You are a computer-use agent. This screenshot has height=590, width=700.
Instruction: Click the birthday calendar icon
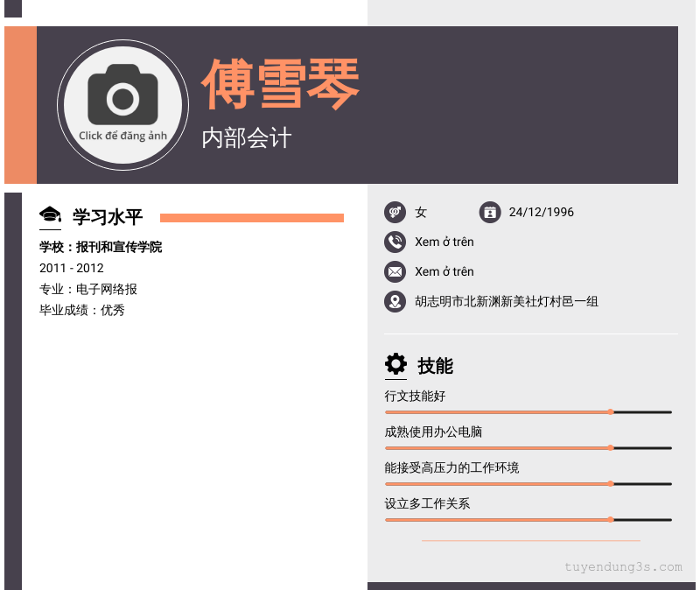(x=489, y=212)
